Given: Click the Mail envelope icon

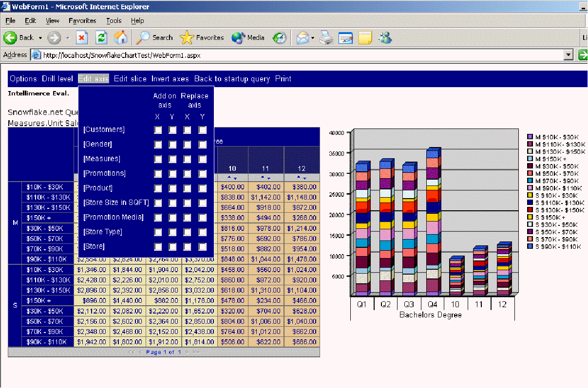Looking at the screenshot, I should (303, 37).
